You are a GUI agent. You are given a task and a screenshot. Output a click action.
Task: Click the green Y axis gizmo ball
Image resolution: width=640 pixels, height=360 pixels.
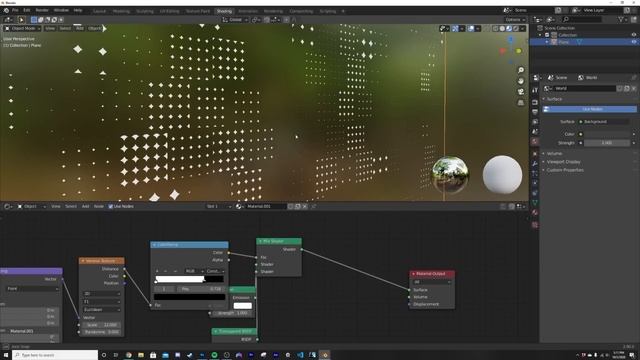click(518, 51)
